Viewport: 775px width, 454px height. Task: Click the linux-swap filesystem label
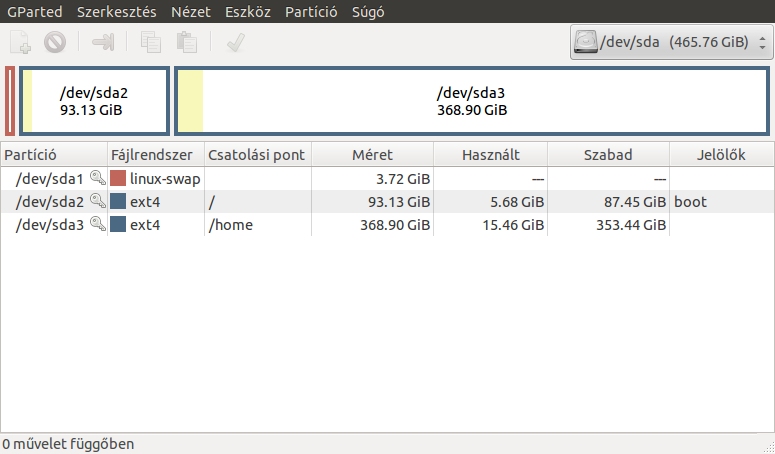[x=165, y=179]
